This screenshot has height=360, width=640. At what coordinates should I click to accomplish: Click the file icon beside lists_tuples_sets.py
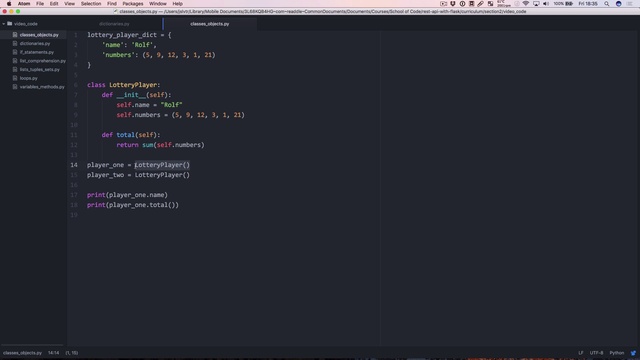15,69
